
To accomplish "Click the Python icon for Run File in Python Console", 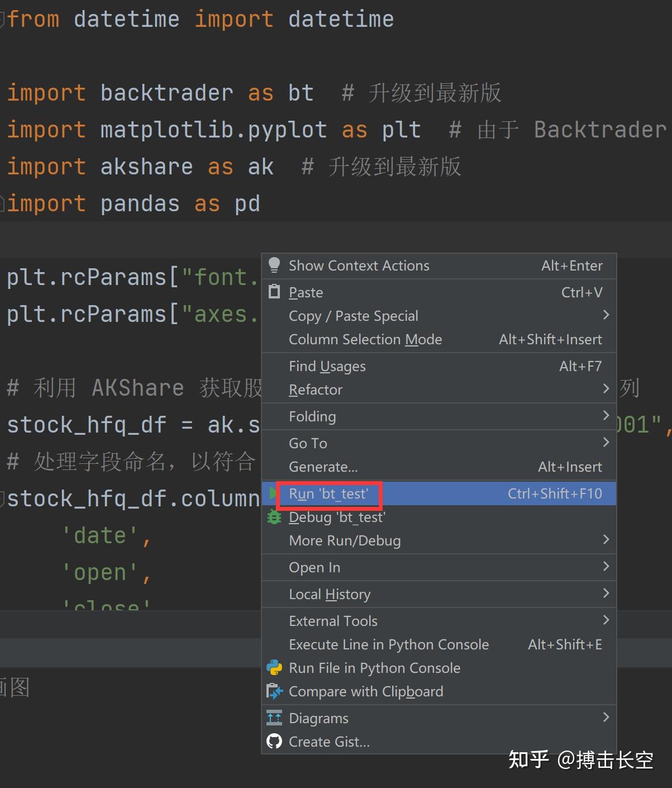I will click(x=274, y=668).
